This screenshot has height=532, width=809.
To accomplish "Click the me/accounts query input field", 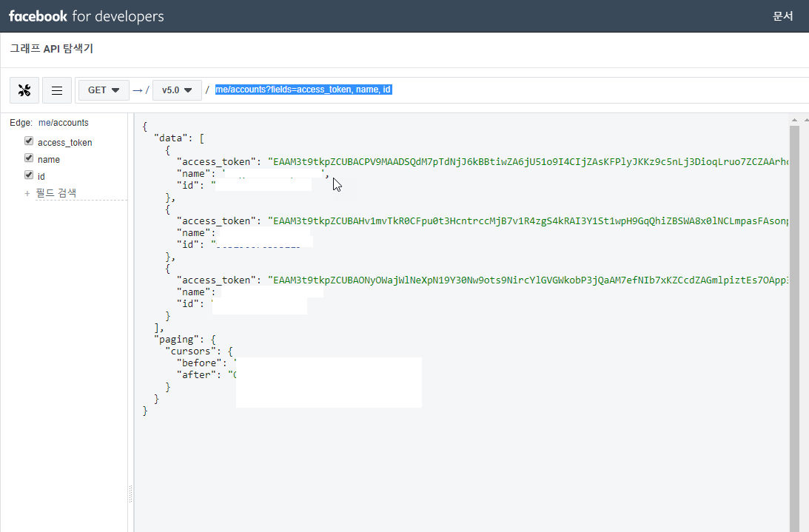I will 511,90.
